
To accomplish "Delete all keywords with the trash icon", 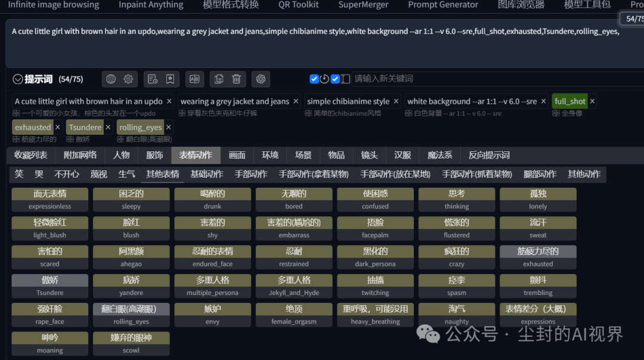I will click(236, 79).
